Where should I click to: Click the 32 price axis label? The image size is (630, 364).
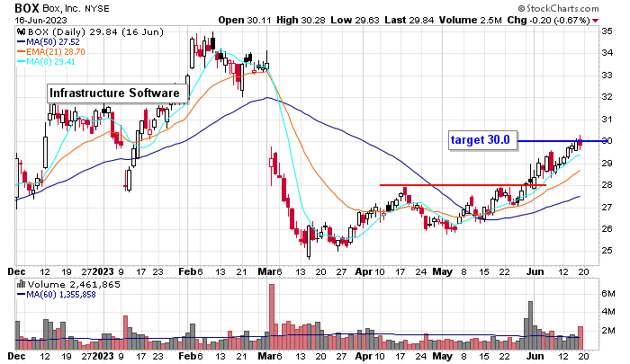607,97
